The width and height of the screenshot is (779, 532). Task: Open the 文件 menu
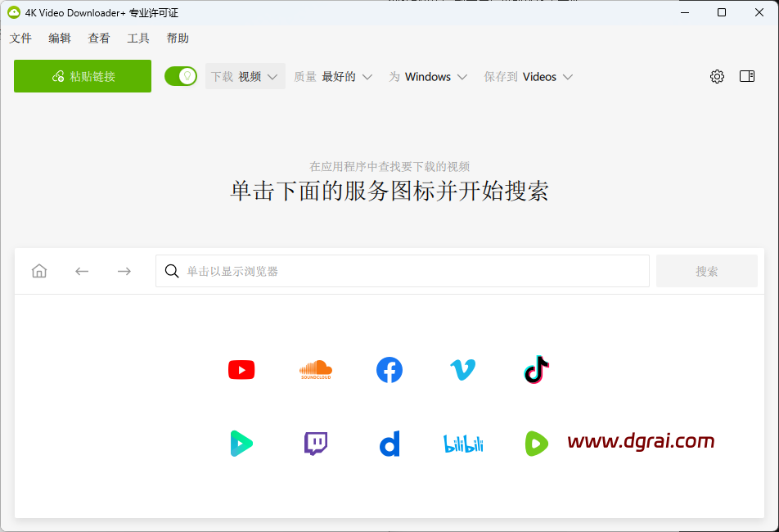click(20, 38)
